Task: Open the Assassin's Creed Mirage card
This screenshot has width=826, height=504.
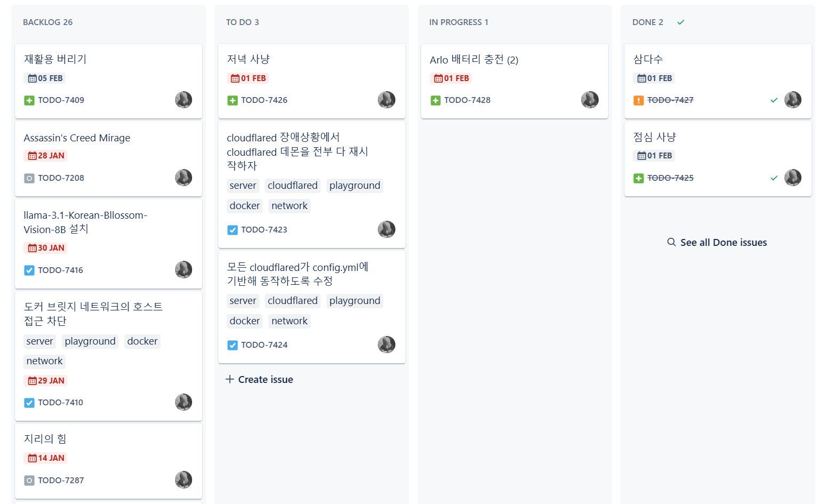Action: pos(108,159)
